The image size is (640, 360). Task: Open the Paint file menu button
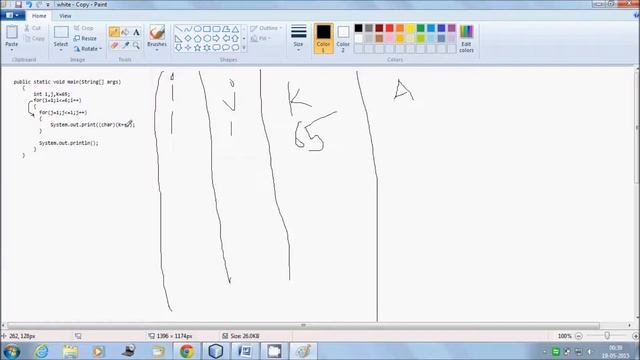(12, 16)
